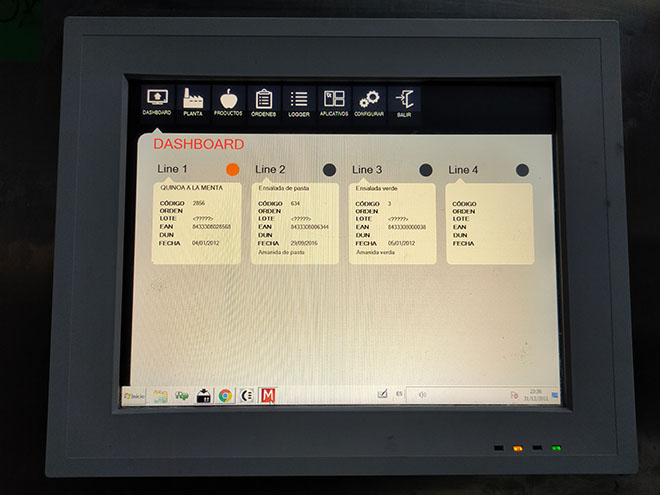Click the Windows Start button

133,396
